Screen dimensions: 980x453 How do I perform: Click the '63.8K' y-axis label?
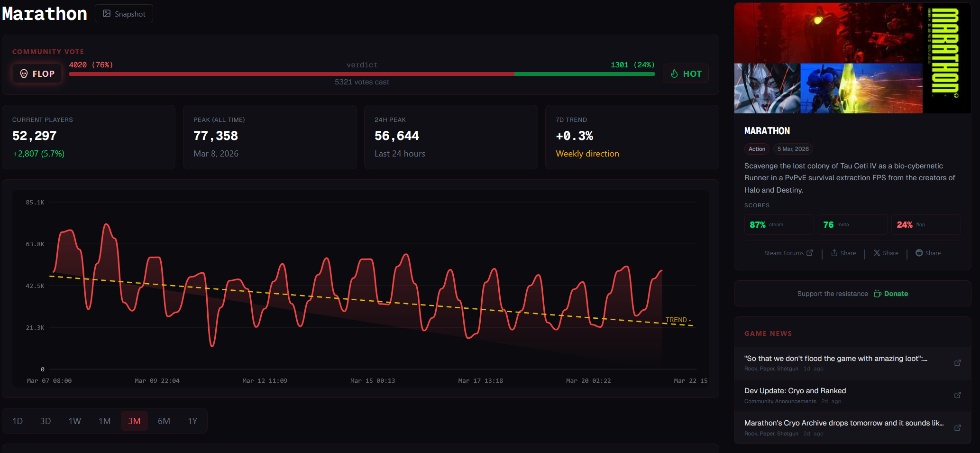35,244
